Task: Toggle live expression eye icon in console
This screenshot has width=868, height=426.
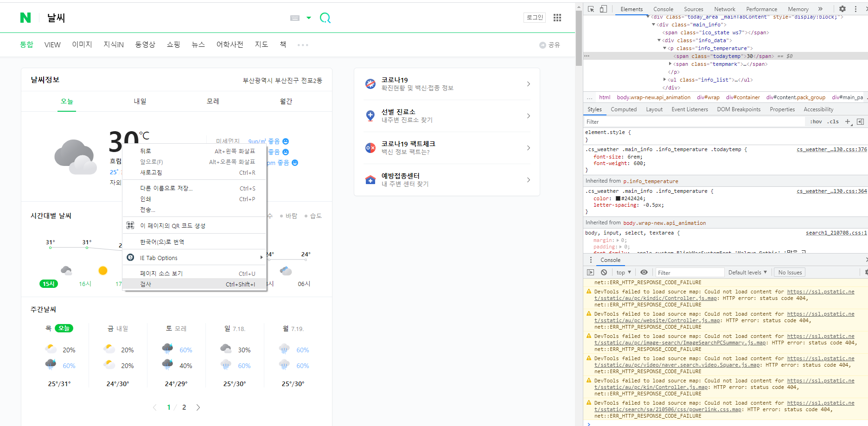Action: point(644,273)
